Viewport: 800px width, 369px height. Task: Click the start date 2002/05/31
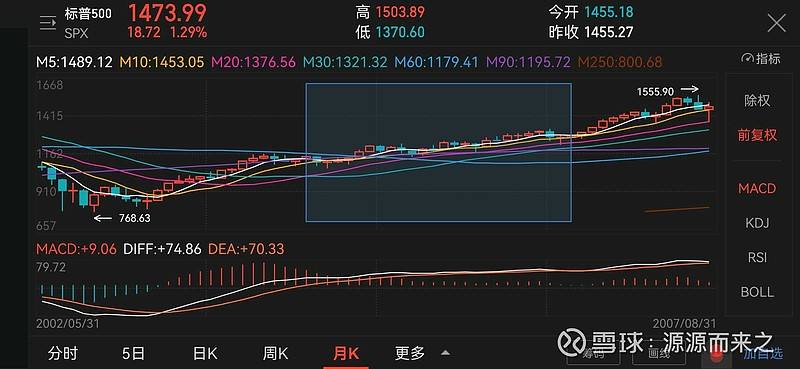[x=68, y=324]
